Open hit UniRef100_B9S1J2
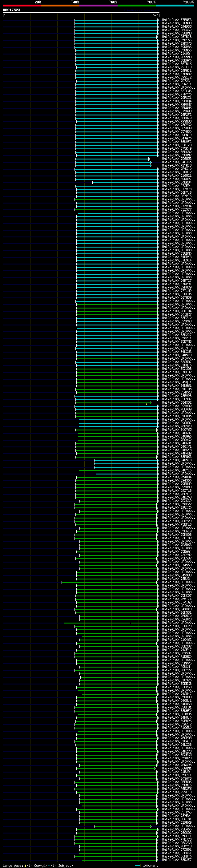The height and width of the screenshot is (868, 197). coord(176,78)
